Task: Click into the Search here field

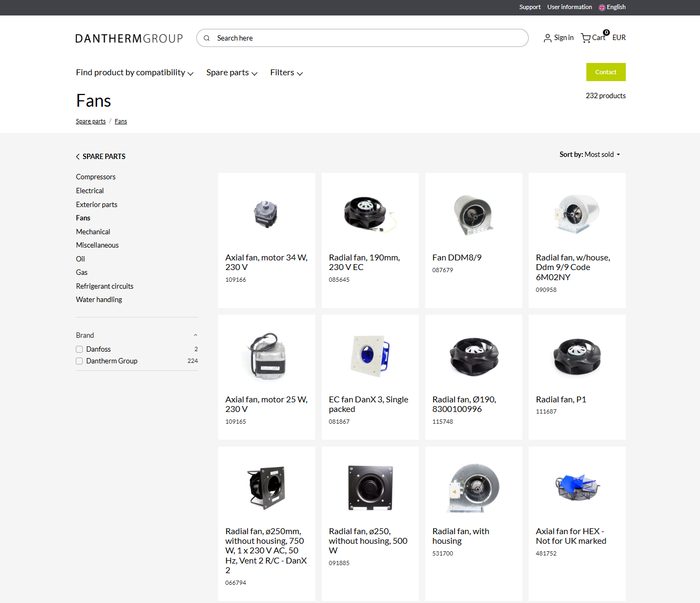Action: (363, 38)
